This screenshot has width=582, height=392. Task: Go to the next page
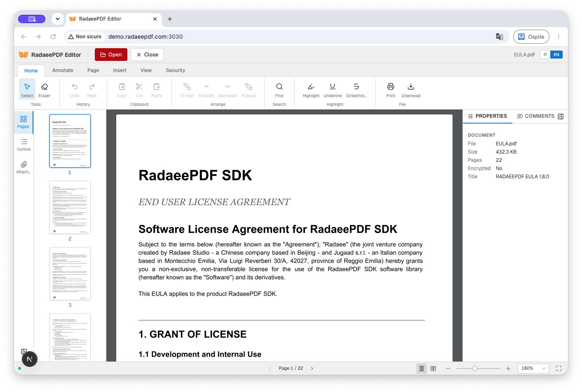click(312, 369)
